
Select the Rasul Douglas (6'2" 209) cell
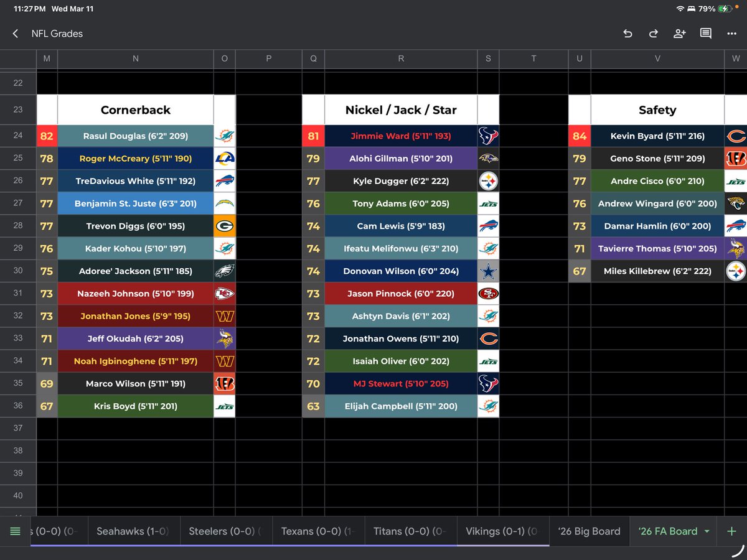136,136
